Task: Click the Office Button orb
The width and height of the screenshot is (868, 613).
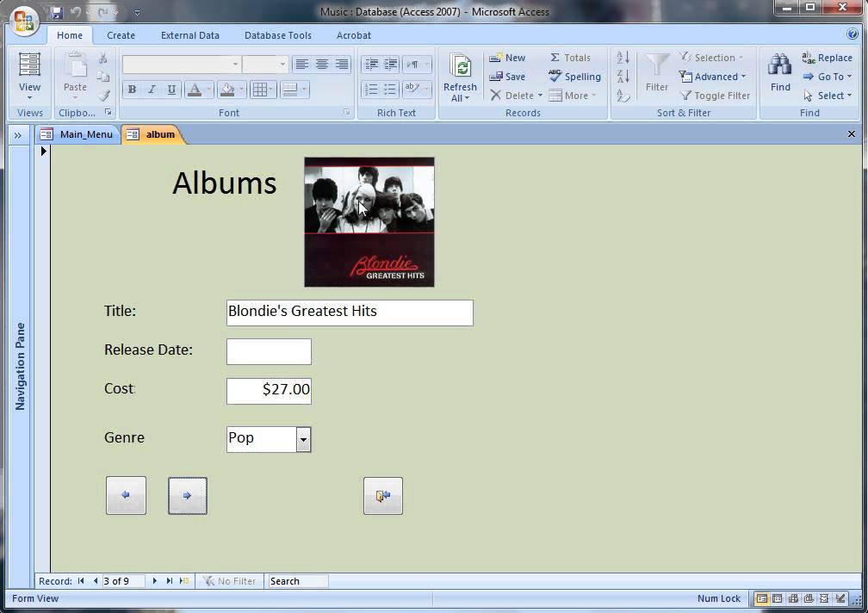Action: pyautogui.click(x=24, y=21)
